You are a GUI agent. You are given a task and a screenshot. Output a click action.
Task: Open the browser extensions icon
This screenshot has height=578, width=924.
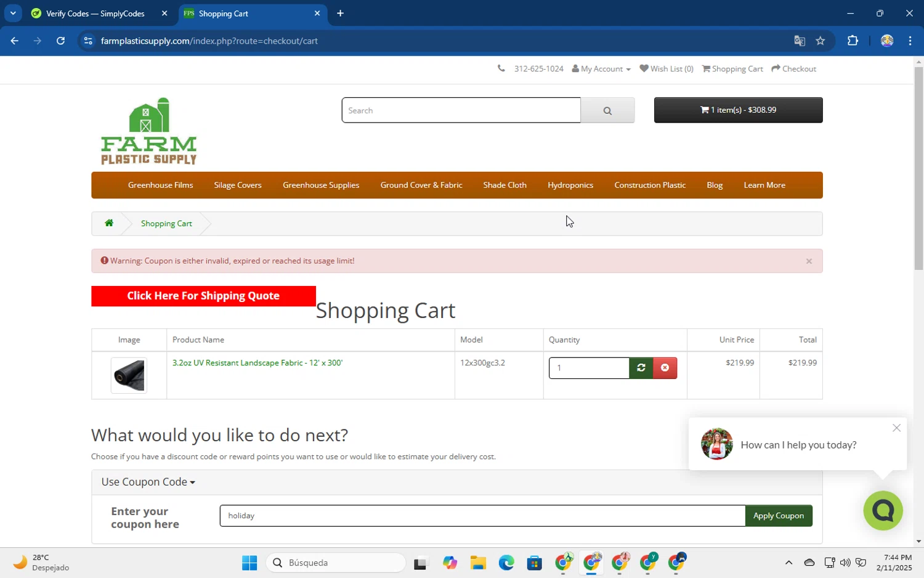tap(853, 41)
